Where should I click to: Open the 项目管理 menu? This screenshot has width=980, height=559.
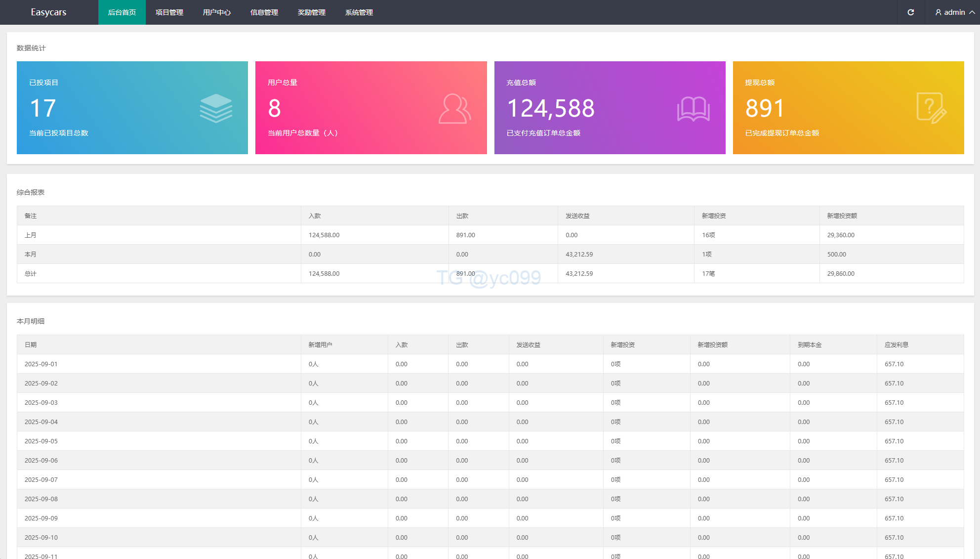tap(169, 12)
